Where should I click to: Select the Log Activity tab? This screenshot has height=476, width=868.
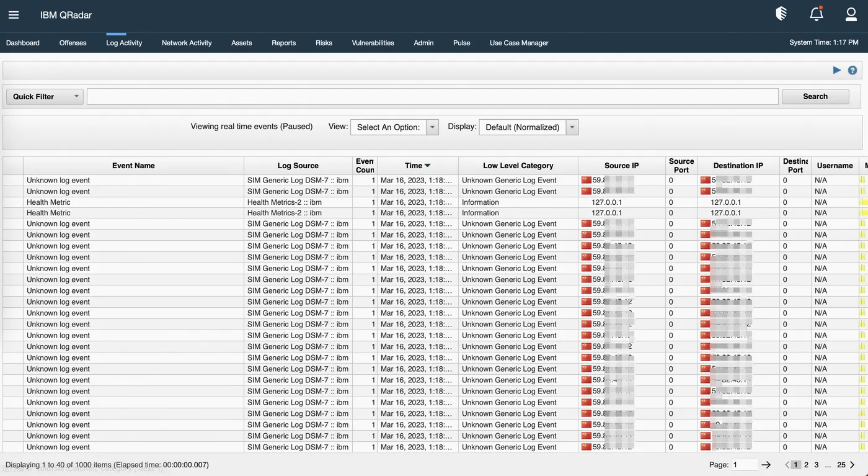click(124, 43)
